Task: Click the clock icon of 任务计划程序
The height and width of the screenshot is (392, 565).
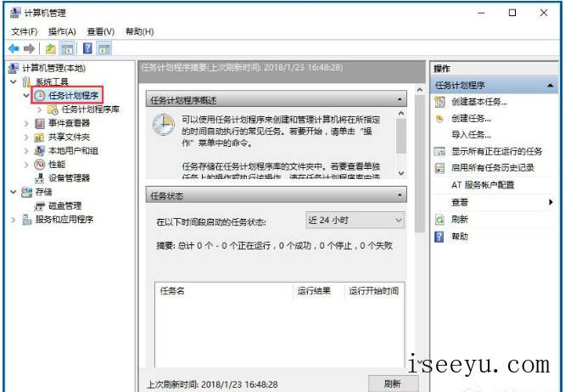Action: pos(40,96)
